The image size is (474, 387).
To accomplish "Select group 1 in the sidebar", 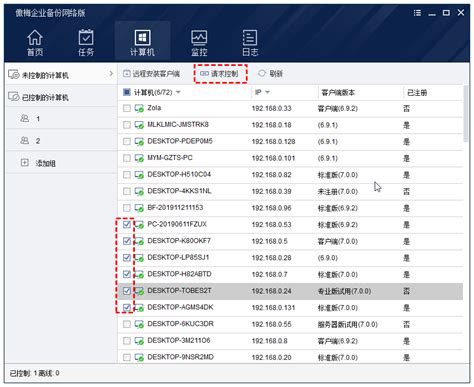I will (61, 118).
